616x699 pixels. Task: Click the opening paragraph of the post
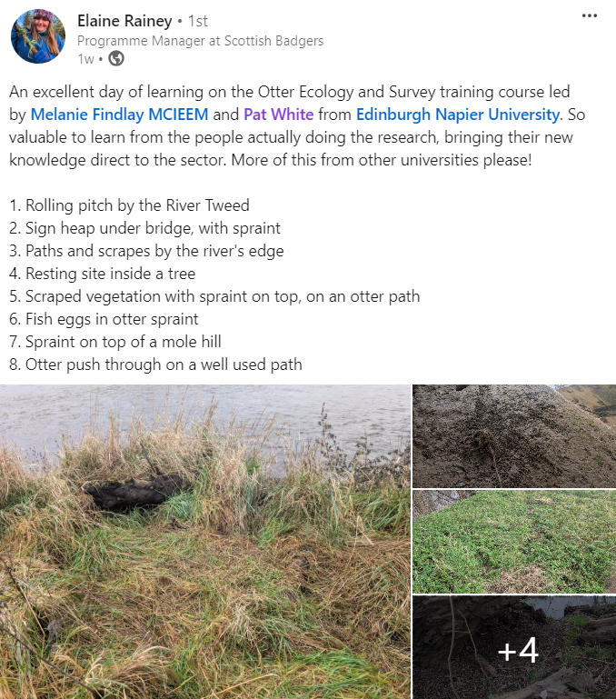(x=297, y=125)
